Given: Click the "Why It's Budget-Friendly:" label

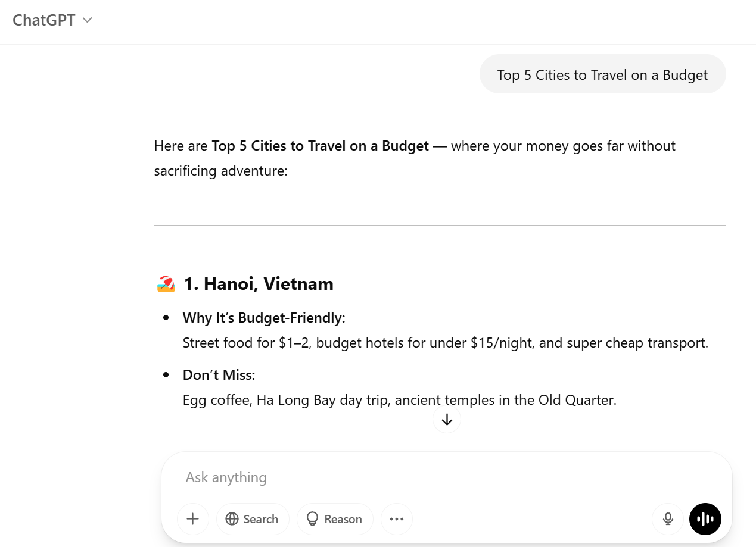Looking at the screenshot, I should (264, 318).
